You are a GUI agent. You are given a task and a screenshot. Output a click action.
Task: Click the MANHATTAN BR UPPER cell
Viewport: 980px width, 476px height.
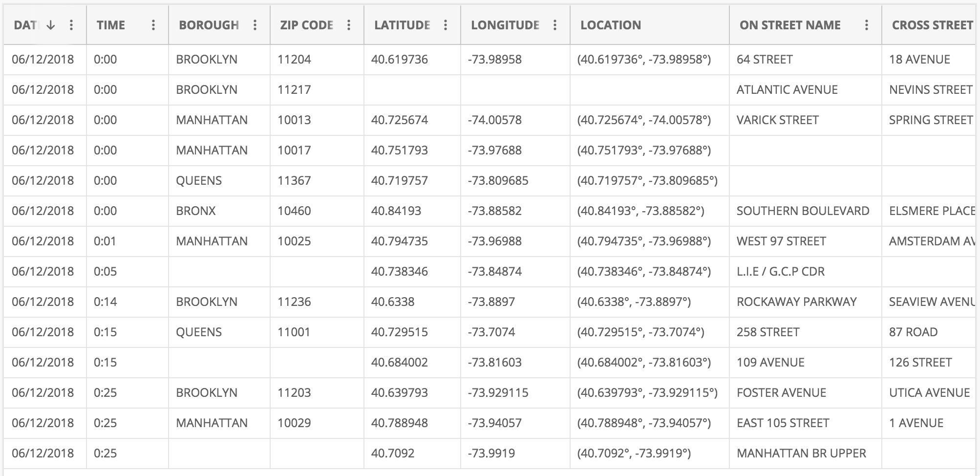(x=801, y=454)
